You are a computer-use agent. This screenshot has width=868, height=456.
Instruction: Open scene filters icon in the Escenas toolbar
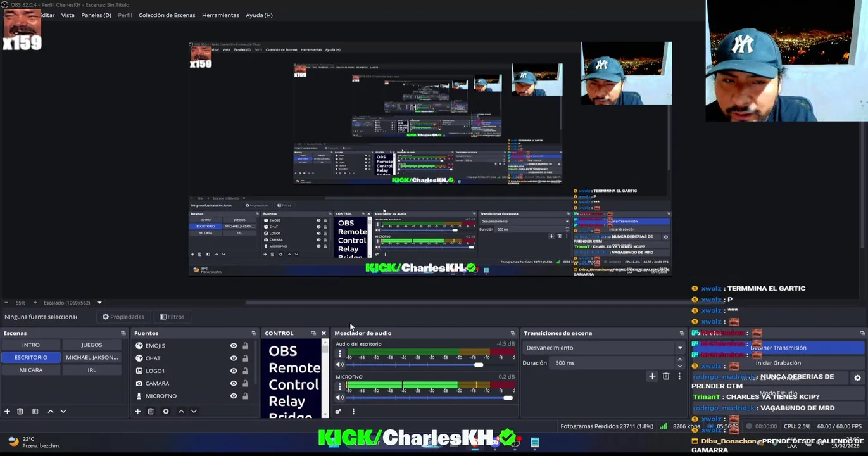(x=35, y=411)
